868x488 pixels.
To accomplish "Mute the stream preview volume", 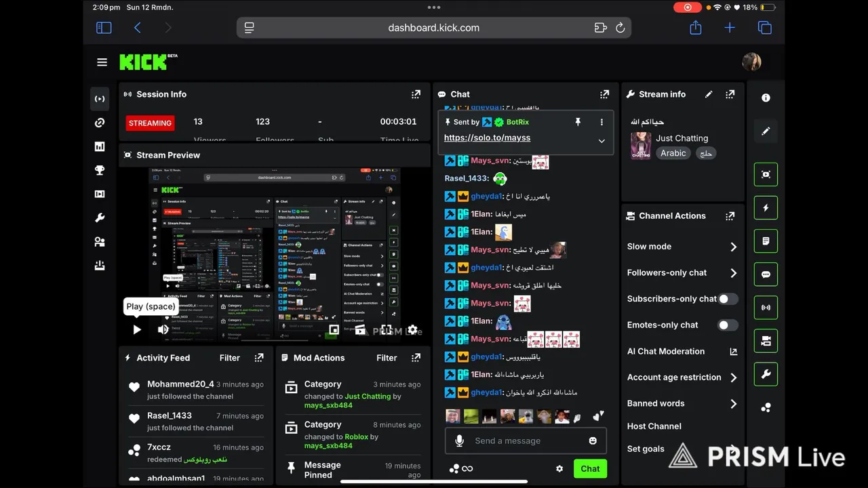I will pyautogui.click(x=163, y=330).
